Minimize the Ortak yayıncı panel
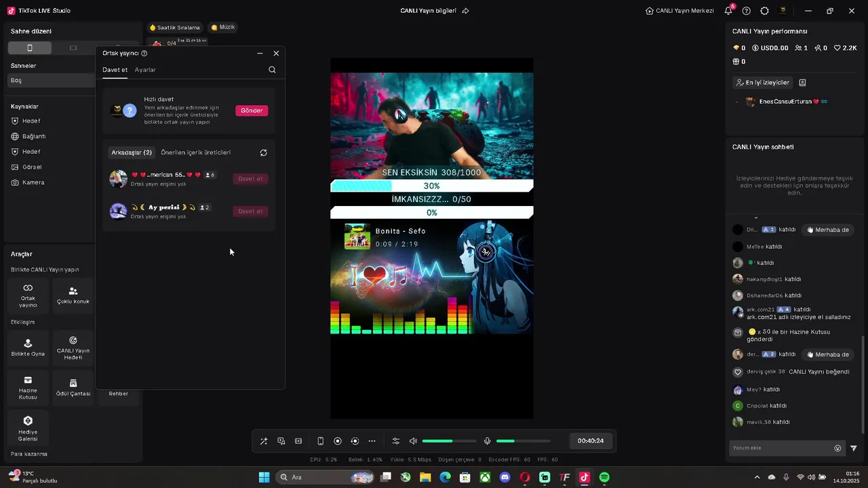Screen dimensions: 868x488 point(260,53)
